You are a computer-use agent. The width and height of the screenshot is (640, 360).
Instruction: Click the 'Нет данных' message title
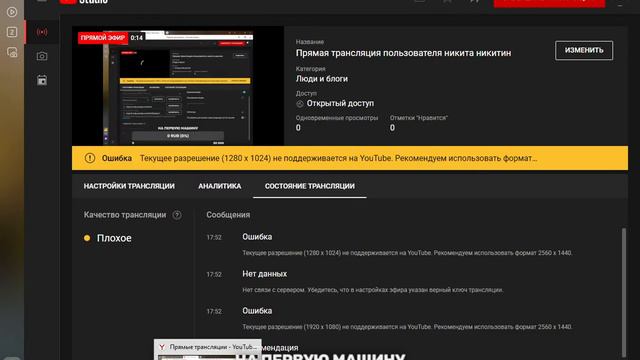tap(264, 274)
